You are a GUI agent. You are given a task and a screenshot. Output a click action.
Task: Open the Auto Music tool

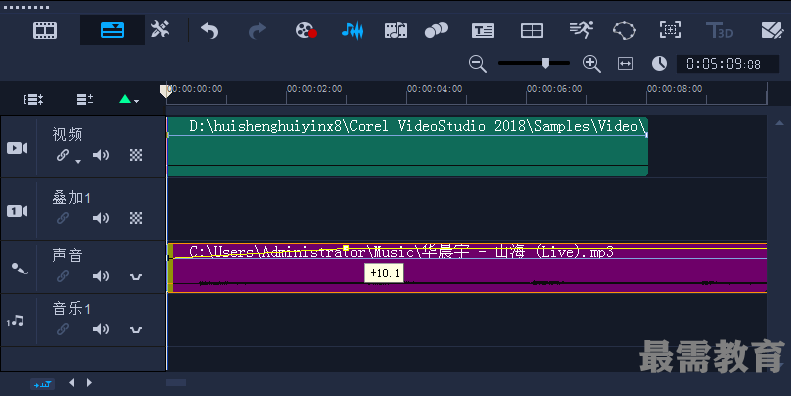(x=396, y=30)
